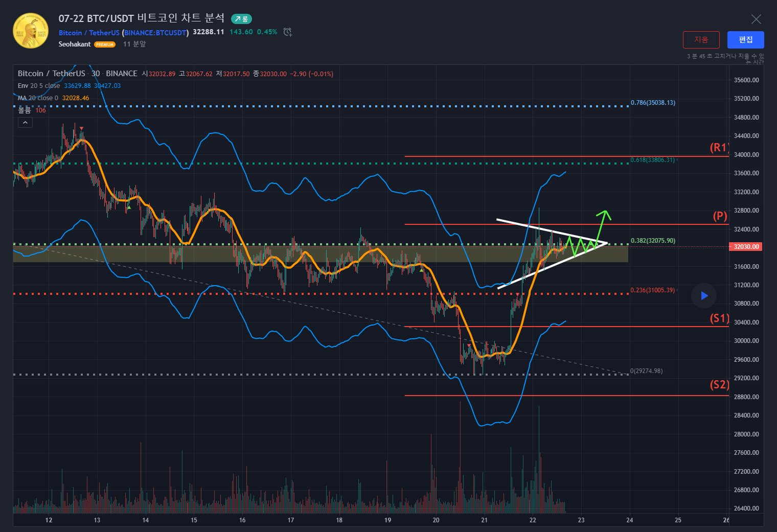Select the Env 20 5 close indicator legend
The image size is (777, 532).
pos(39,86)
